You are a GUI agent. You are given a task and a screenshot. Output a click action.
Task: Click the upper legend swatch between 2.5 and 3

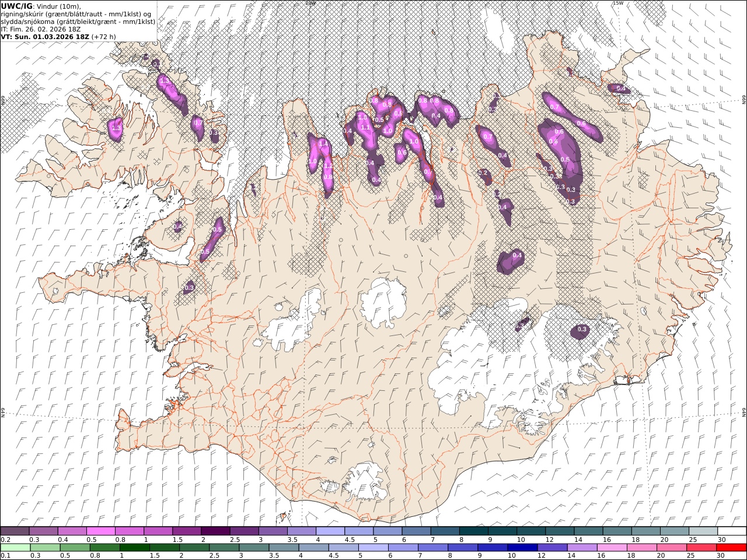244,531
